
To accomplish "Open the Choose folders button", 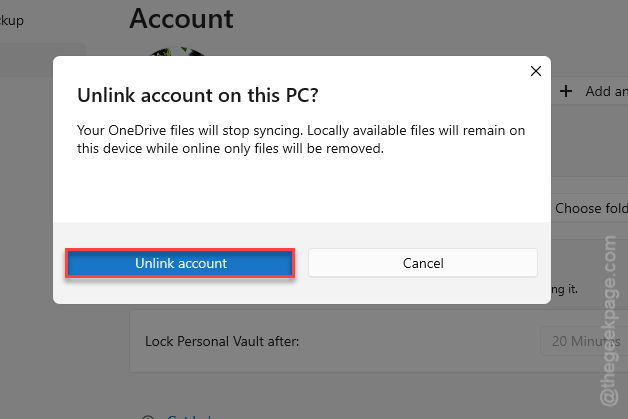I will tap(590, 208).
